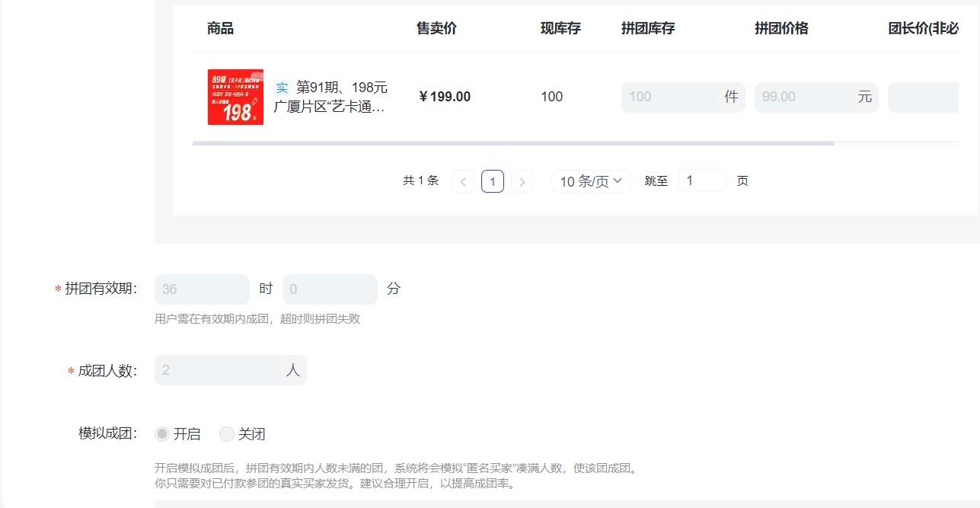The width and height of the screenshot is (980, 508).
Task: Select the 关闭 radio for 模拟成团
Action: (227, 434)
